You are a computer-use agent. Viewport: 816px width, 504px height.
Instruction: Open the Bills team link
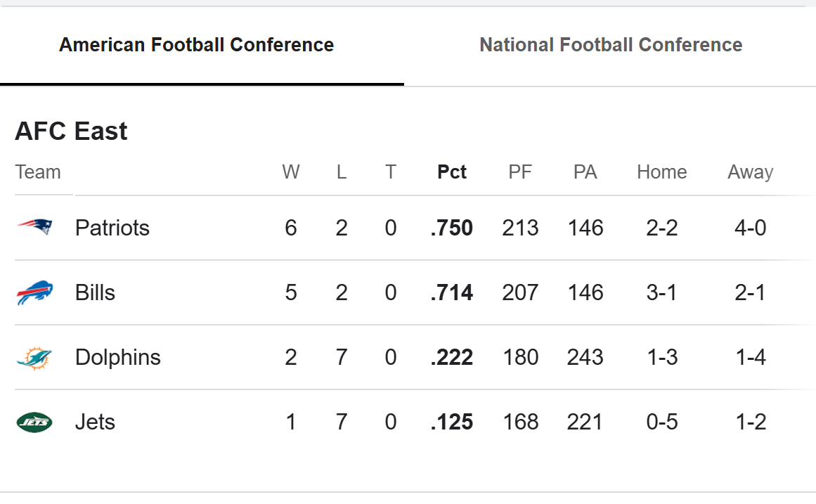tap(95, 292)
